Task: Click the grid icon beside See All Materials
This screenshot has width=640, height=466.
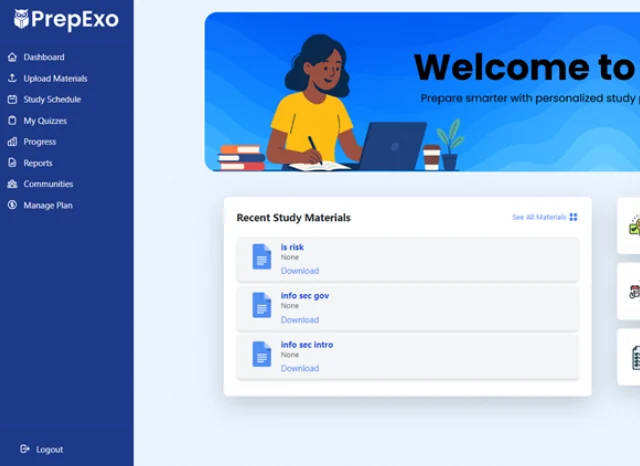Action: [x=573, y=217]
